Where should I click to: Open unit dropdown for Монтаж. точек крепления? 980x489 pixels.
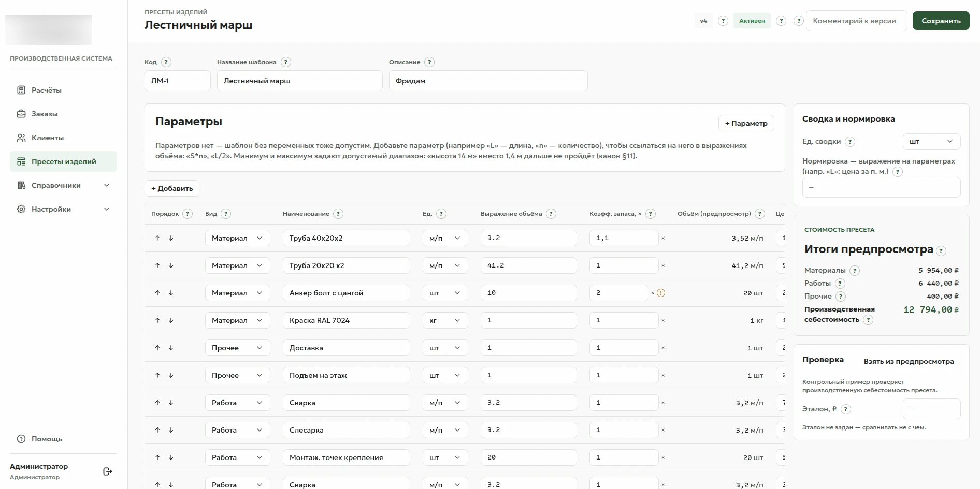pyautogui.click(x=445, y=457)
